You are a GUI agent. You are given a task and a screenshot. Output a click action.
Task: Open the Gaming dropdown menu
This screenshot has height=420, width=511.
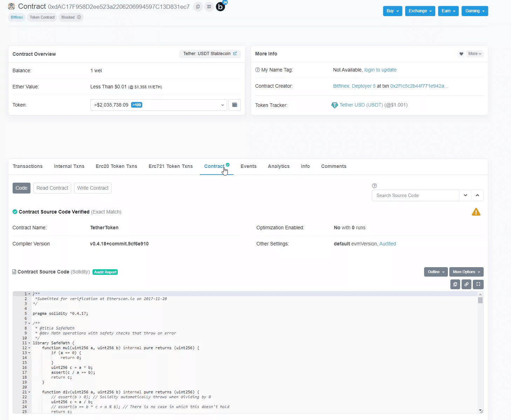click(x=475, y=11)
